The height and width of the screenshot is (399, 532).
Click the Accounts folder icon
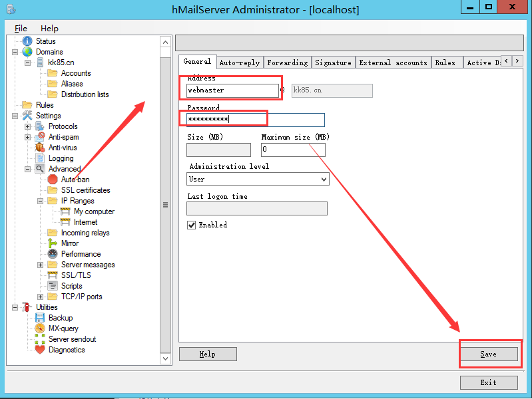tap(52, 73)
